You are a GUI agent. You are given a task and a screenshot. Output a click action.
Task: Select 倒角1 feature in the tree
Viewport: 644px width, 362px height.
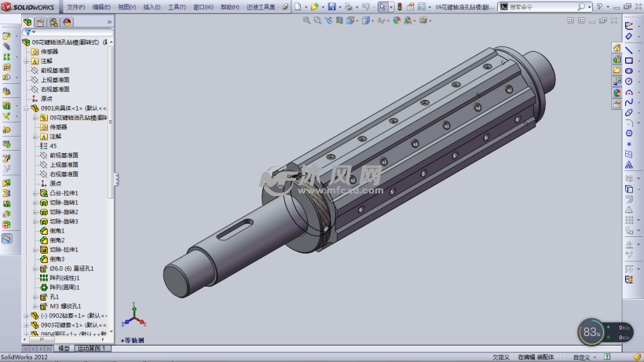point(57,231)
